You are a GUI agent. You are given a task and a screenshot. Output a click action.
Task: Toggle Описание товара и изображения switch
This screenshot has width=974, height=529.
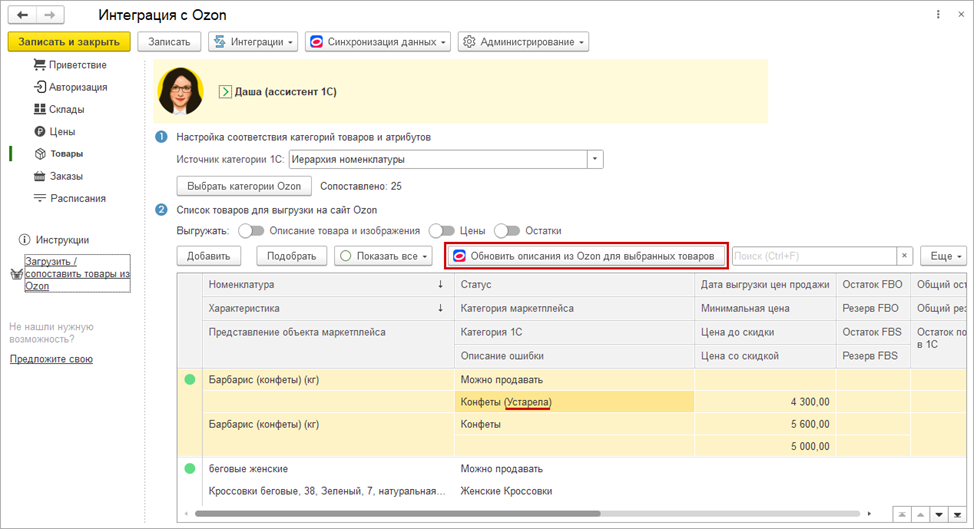coord(250,230)
